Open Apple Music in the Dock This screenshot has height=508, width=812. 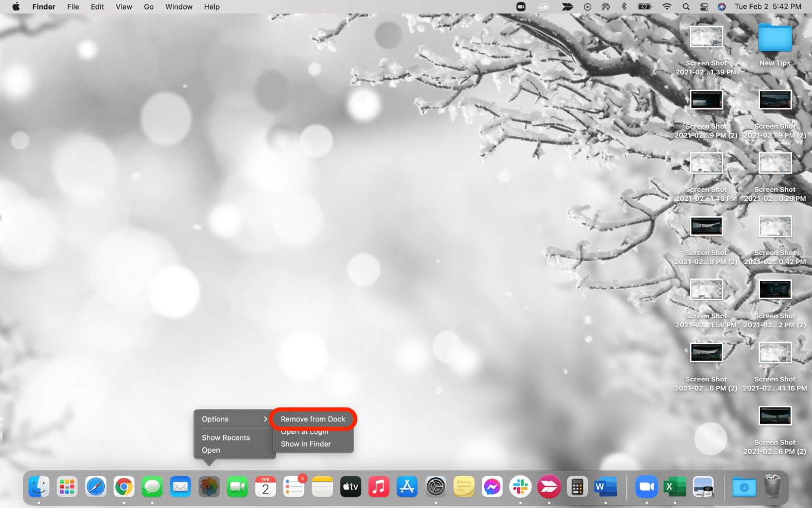click(x=379, y=486)
